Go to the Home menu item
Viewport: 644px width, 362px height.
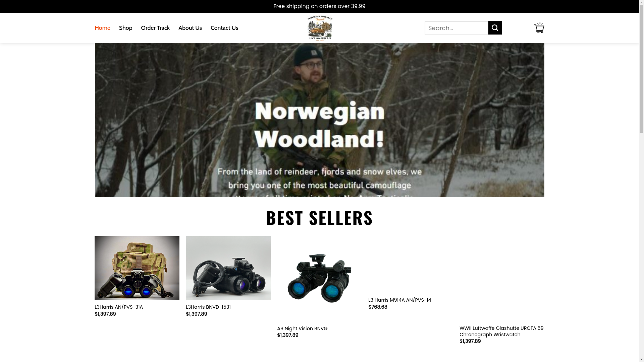102,28
